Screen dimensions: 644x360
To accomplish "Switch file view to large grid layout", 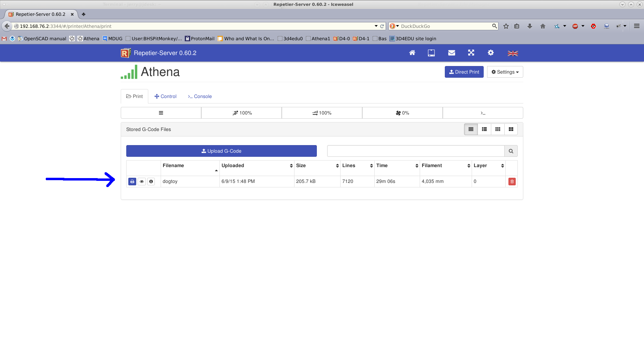I will coord(511,129).
